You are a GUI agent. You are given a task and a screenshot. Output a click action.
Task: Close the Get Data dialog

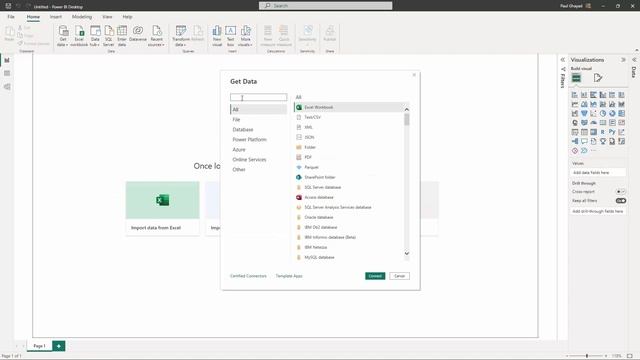[414, 75]
